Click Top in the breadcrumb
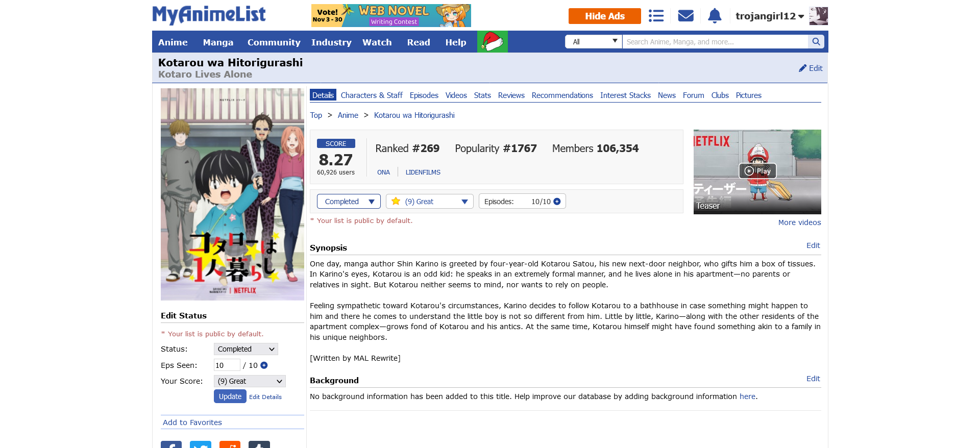Screen dimensions: 980x448 pos(316,115)
